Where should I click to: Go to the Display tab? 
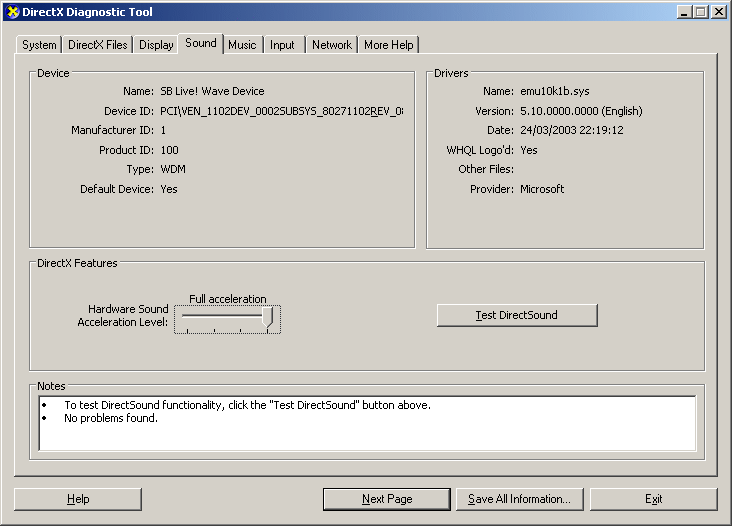(156, 45)
